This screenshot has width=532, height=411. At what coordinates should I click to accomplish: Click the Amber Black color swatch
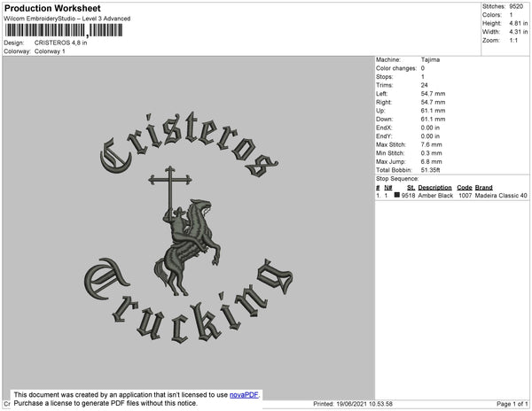point(396,195)
